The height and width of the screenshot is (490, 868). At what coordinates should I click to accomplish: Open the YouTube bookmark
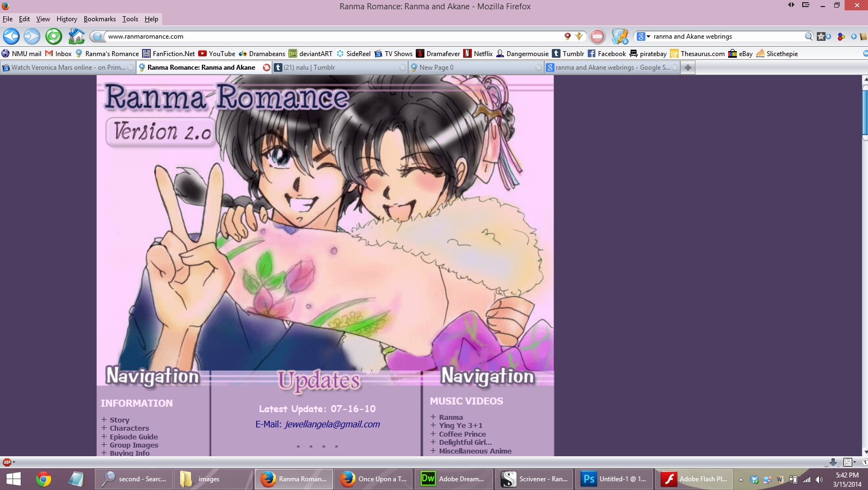[217, 53]
